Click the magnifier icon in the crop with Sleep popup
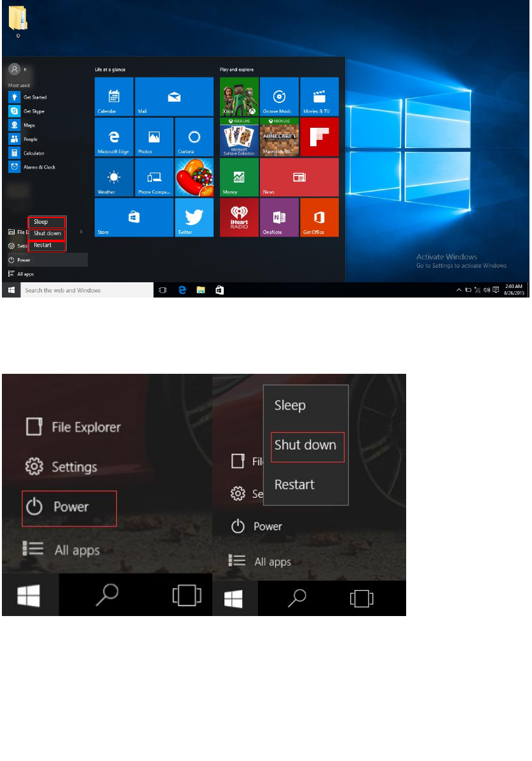This screenshot has width=532, height=761. (297, 598)
